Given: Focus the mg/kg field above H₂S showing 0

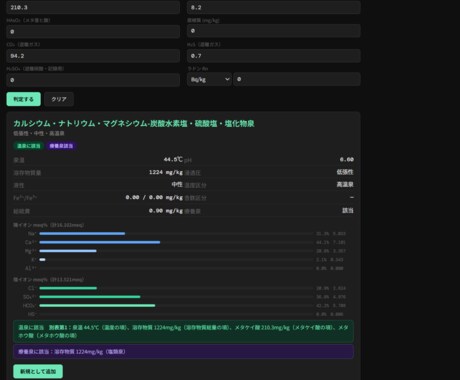Looking at the screenshot, I should (x=274, y=31).
